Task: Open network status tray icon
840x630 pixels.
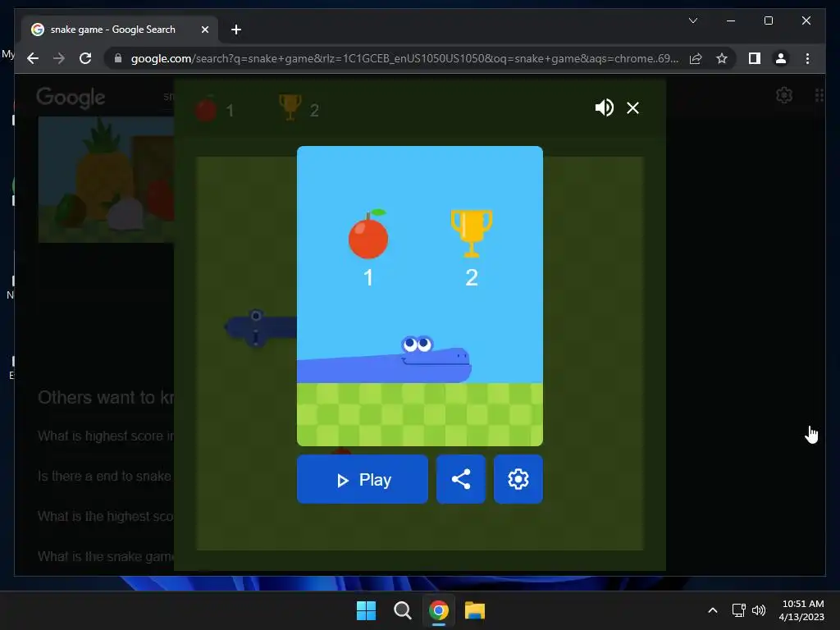Action: click(739, 610)
